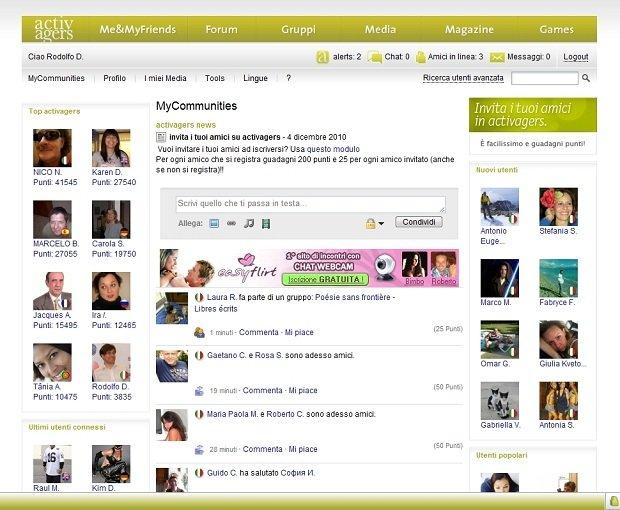Open alerts via the alerts icon
620x510 pixels.
click(x=322, y=57)
